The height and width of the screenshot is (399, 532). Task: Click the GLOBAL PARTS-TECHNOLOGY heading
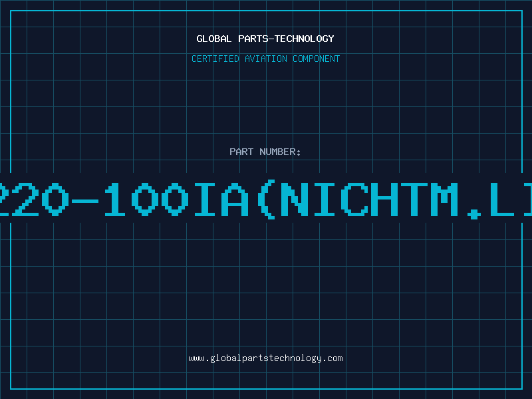[265, 39]
